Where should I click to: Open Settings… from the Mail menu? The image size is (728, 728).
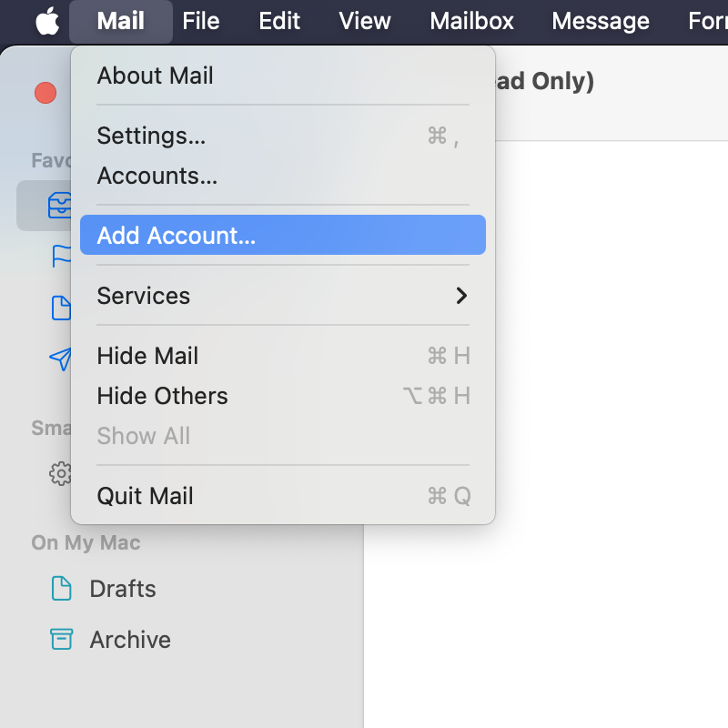[283, 136]
